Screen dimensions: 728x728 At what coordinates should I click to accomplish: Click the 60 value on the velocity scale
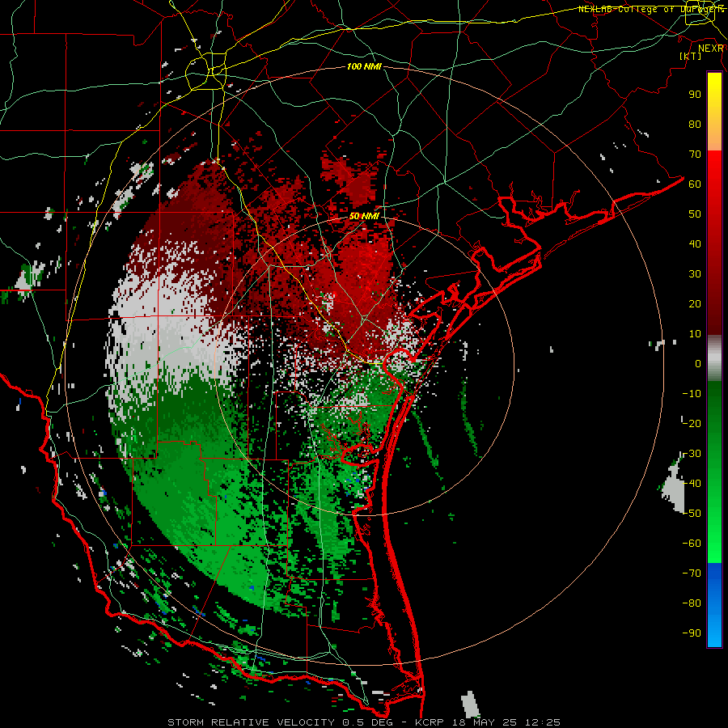pos(695,184)
